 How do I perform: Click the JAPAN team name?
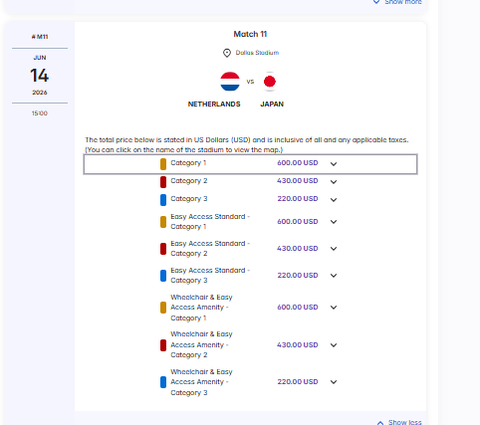272,104
